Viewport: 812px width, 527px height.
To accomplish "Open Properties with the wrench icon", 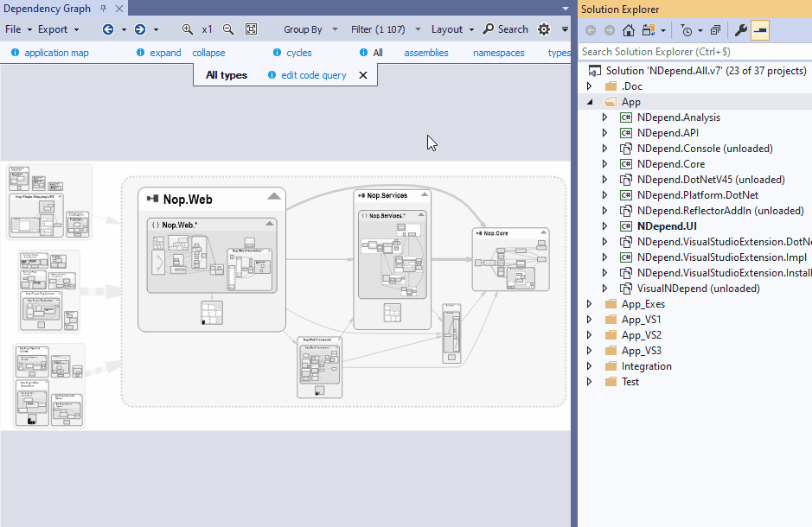I will [740, 31].
